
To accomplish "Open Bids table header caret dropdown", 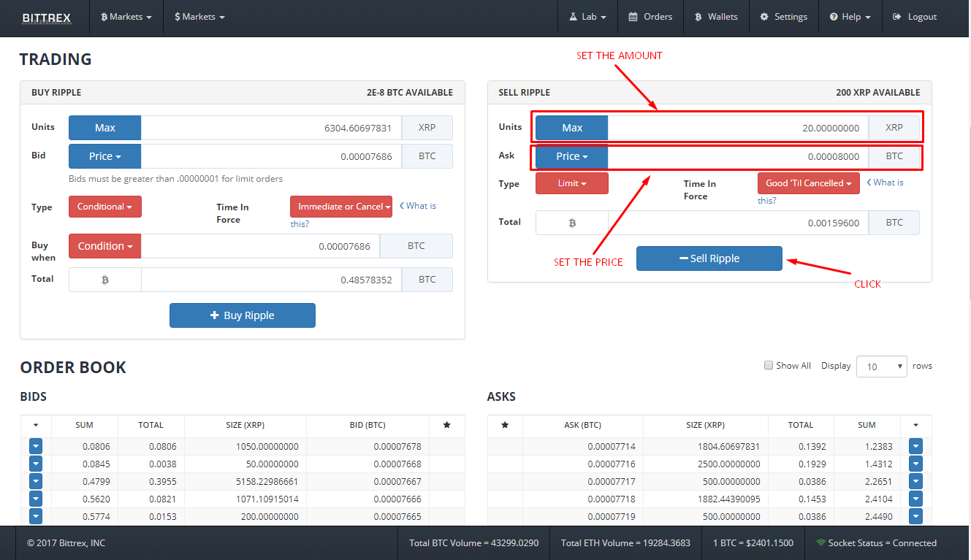I will pyautogui.click(x=37, y=425).
